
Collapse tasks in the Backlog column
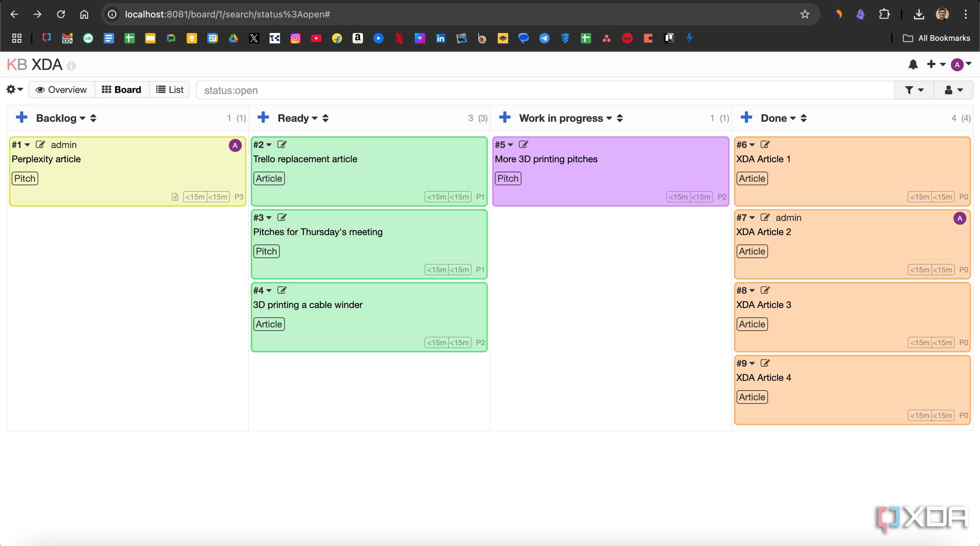coord(93,118)
